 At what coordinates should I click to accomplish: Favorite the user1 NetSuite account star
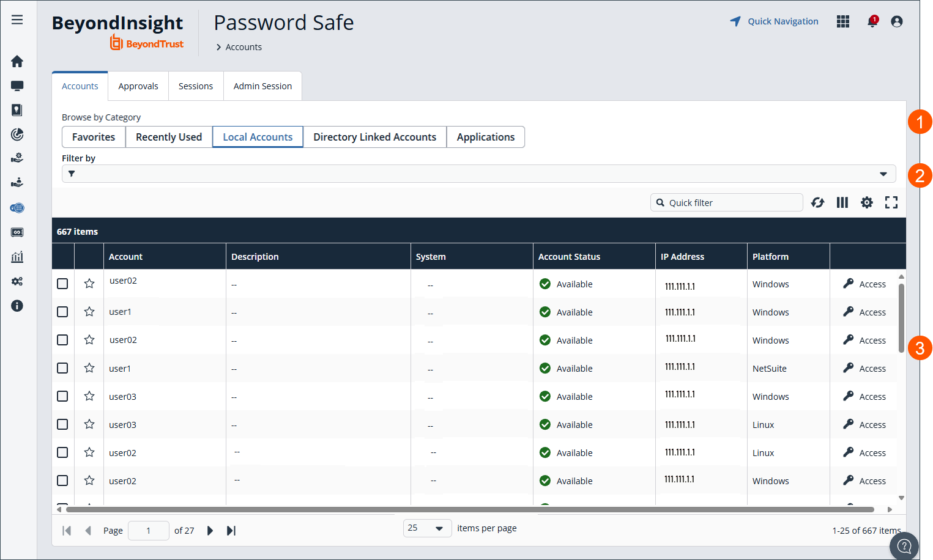pos(89,367)
